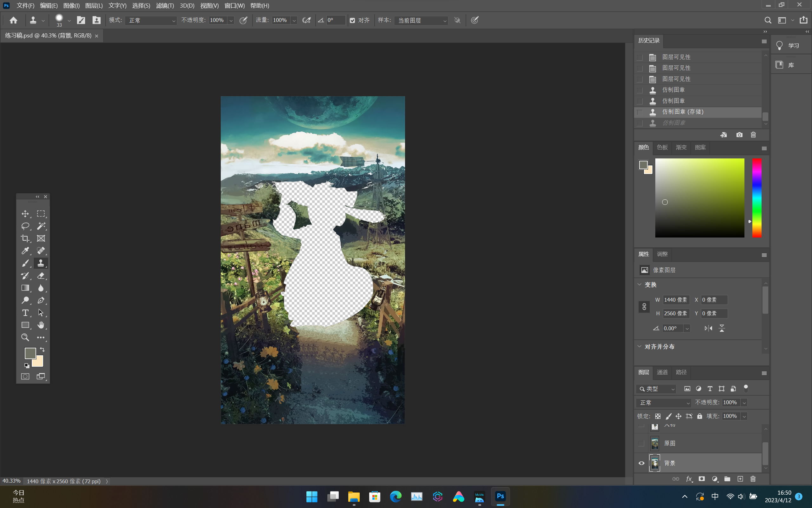Select the Path Selection tool
This screenshot has width=812, height=508.
41,313
